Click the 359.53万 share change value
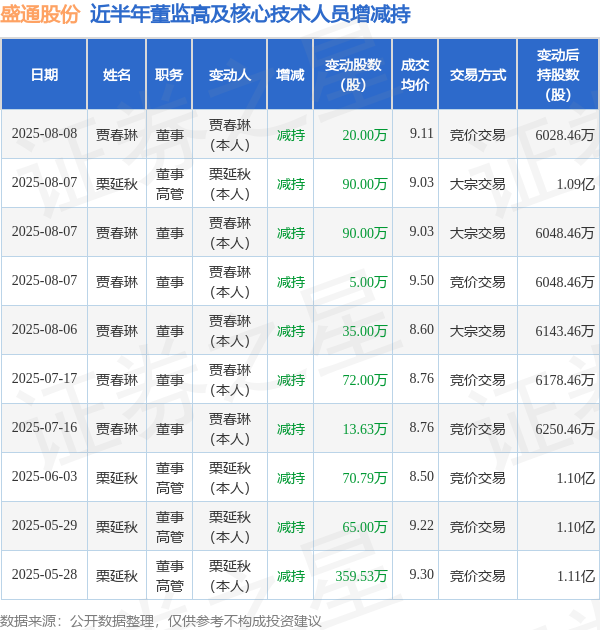Screen dimensions: 600x630 coord(361,576)
